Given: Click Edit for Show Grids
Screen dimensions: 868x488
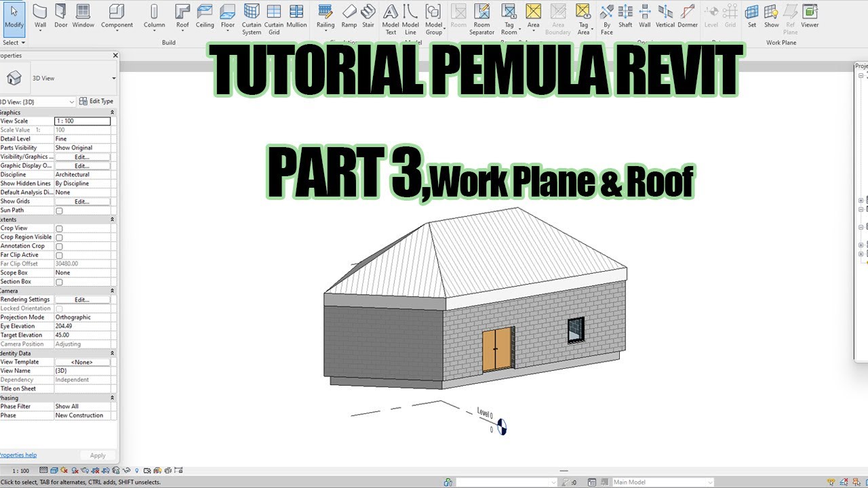Looking at the screenshot, I should pyautogui.click(x=82, y=202).
